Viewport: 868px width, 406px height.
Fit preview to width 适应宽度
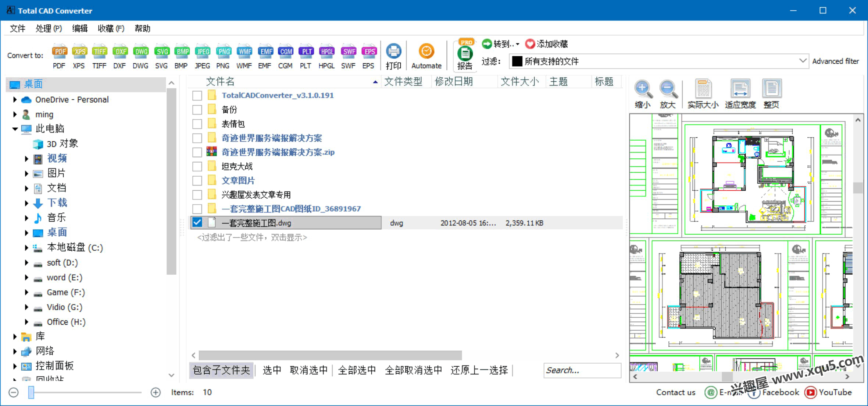[x=740, y=94]
